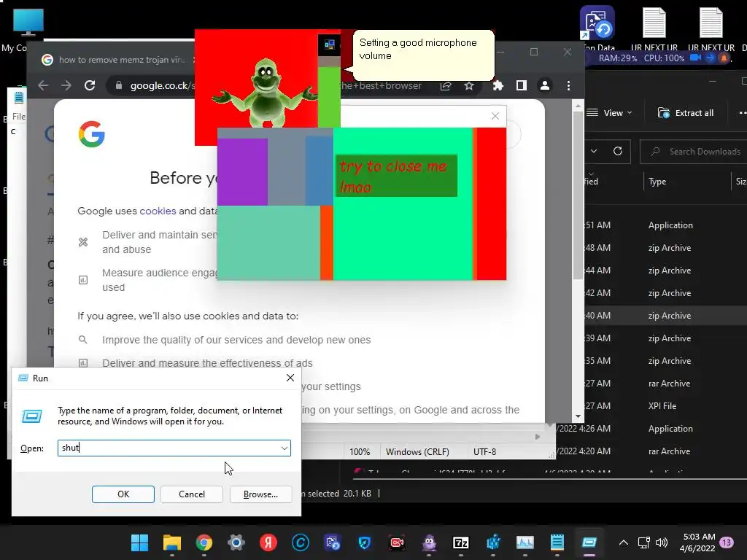Viewport: 747px width, 560px height.
Task: Select the 4:20 AM rar Archive row
Action: [651, 451]
